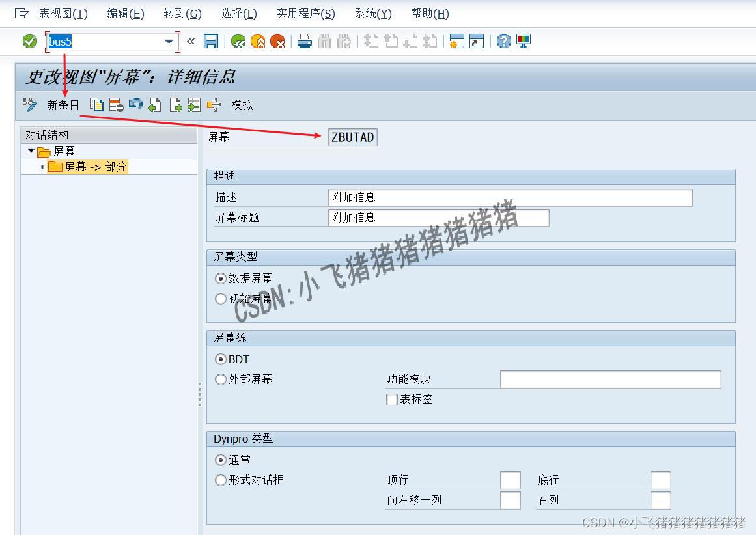Viewport: 756px width, 535px height.
Task: Toggle Display/Change mode glasses-pencil icon
Action: tap(30, 105)
